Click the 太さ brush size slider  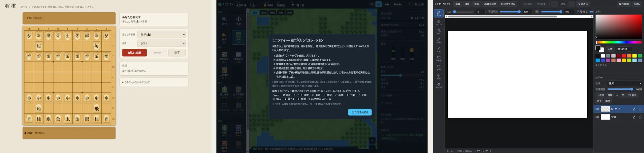click(463, 12)
